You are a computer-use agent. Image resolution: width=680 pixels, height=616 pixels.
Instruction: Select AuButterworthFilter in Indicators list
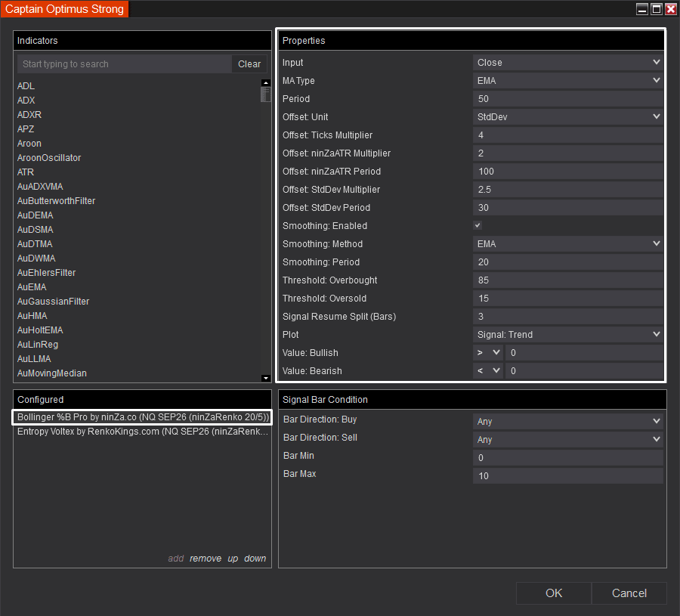pos(57,200)
